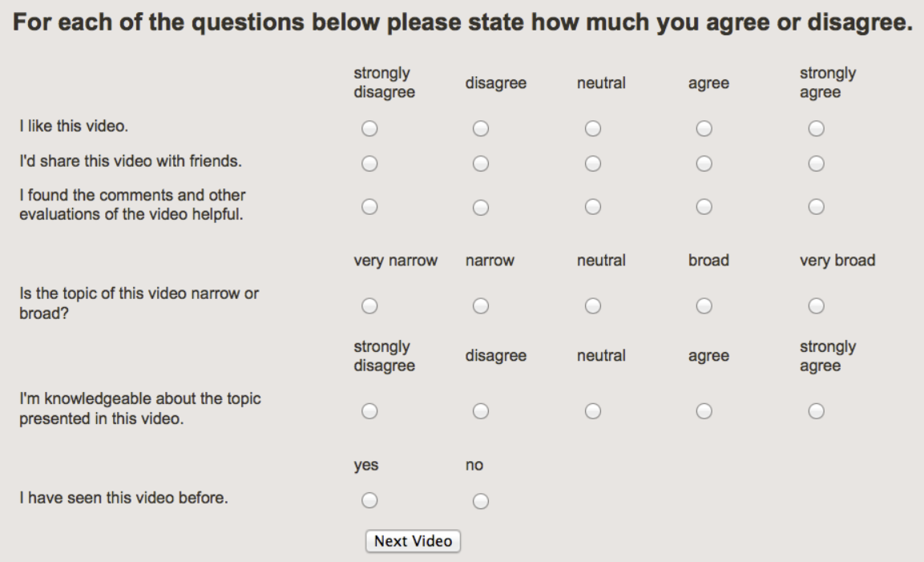Select 'broad' for the video topic
Image resolution: width=924 pixels, height=562 pixels.
click(x=704, y=306)
